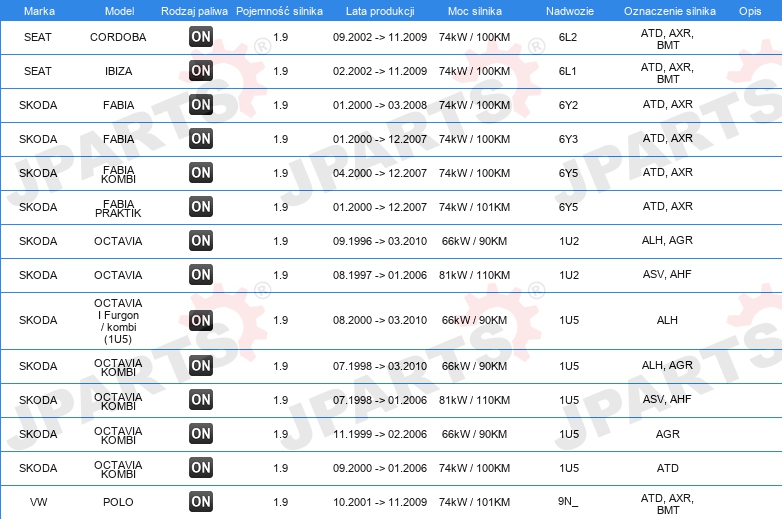Click the ON badge in the FABIA KOMBI row

point(201,173)
